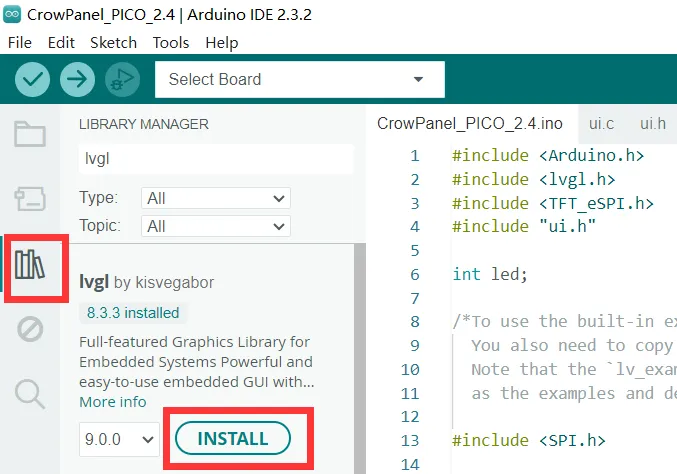
Task: Open the Sketchbook folder icon in sidebar
Action: [x=30, y=135]
